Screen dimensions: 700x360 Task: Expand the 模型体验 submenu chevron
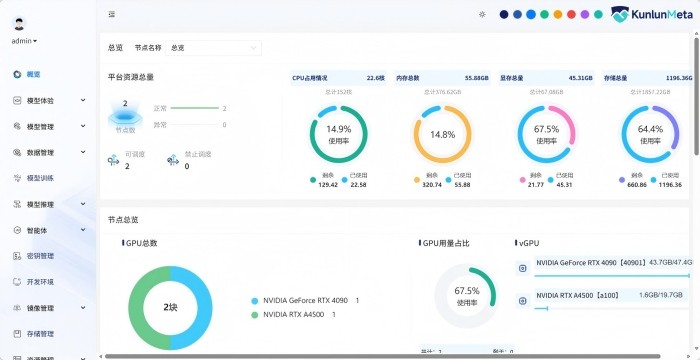coord(83,100)
